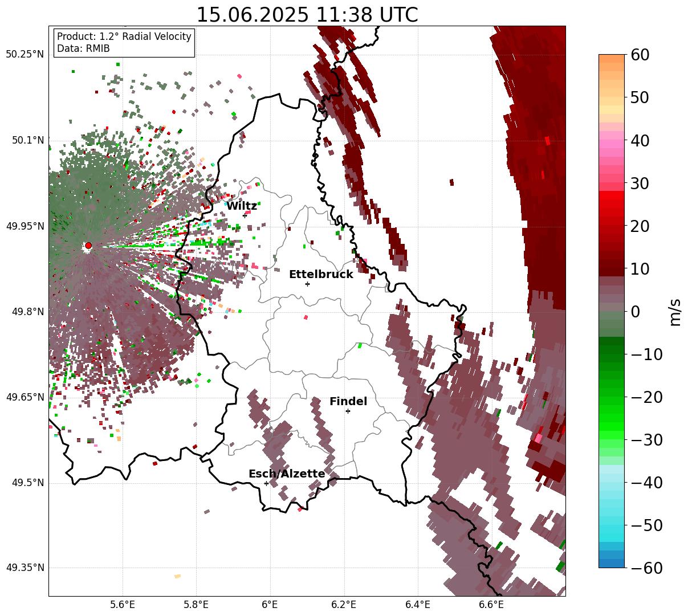The width and height of the screenshot is (688, 616).
Task: Click the Findel station label
Action: (x=348, y=402)
